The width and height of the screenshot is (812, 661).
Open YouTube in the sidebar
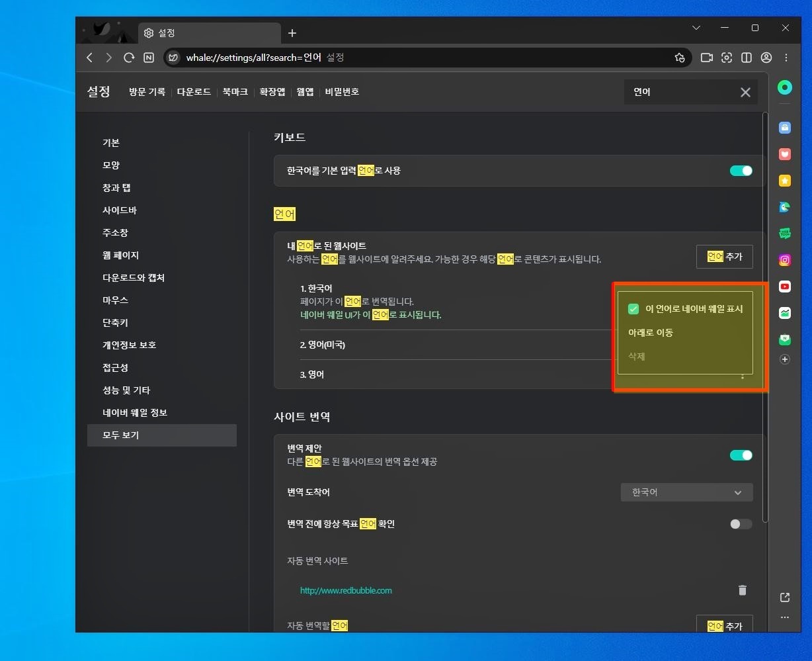click(x=785, y=286)
